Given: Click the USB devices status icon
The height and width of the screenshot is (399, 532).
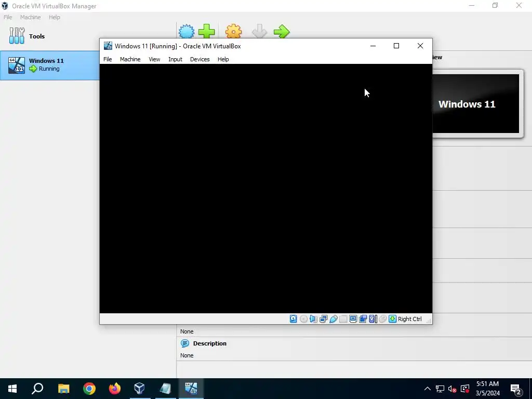Looking at the screenshot, I should pyautogui.click(x=333, y=319).
